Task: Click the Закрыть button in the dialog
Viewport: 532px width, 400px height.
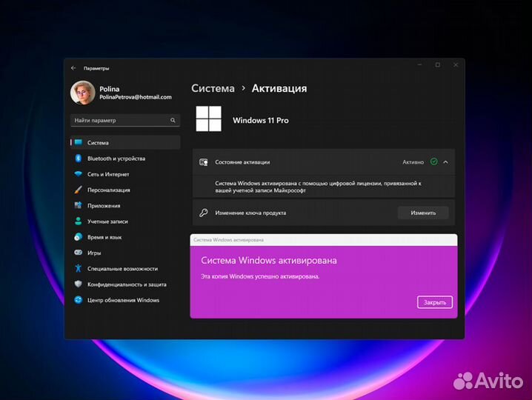Action: click(x=435, y=302)
